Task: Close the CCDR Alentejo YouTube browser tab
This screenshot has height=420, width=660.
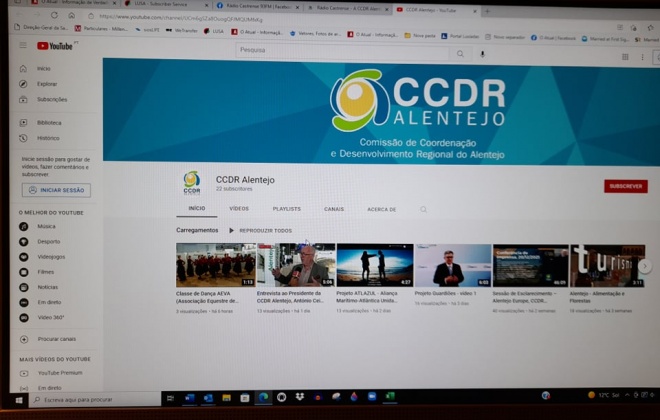Action: tap(475, 11)
